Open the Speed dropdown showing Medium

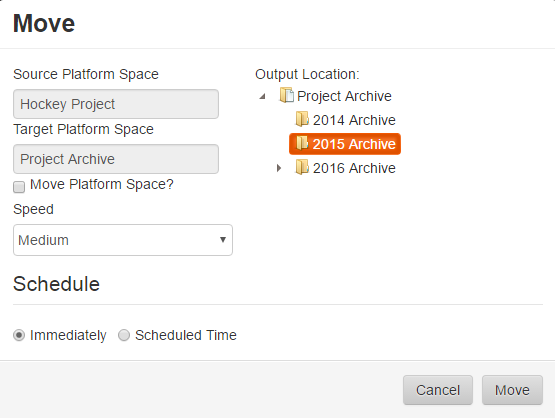[123, 240]
